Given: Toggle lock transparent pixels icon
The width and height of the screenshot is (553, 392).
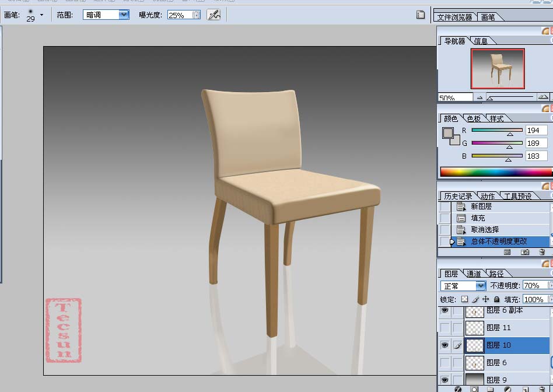Looking at the screenshot, I should pos(465,299).
